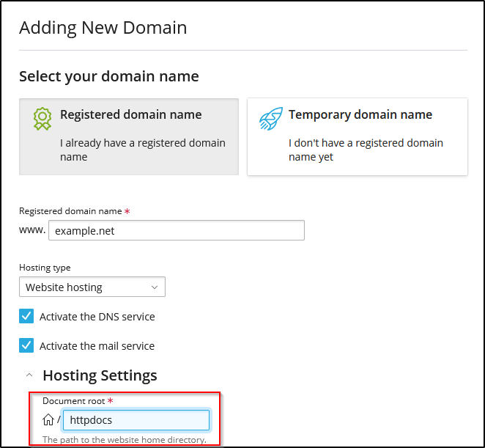Image resolution: width=485 pixels, height=448 pixels.
Task: Click the Hosting Settings section heading
Action: [x=100, y=375]
